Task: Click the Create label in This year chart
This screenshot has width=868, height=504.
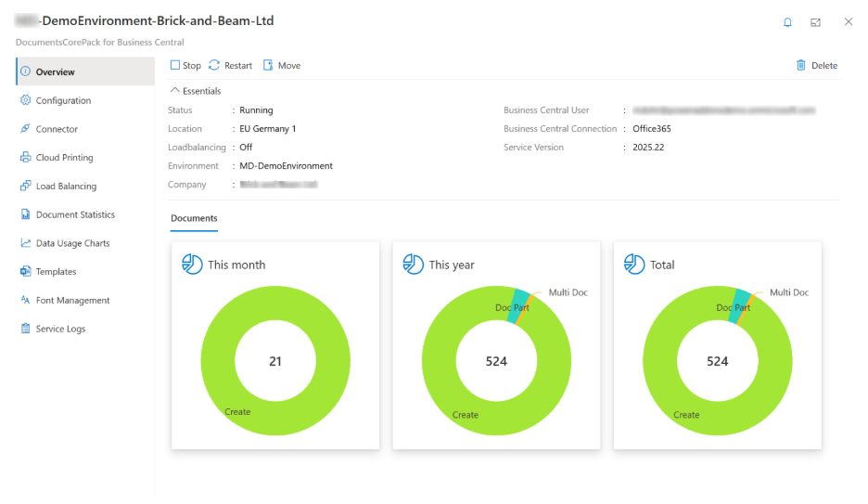Action: [465, 415]
